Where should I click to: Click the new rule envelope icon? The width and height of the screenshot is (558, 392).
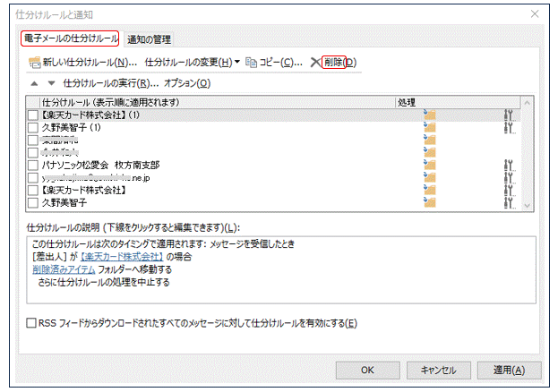[35, 63]
